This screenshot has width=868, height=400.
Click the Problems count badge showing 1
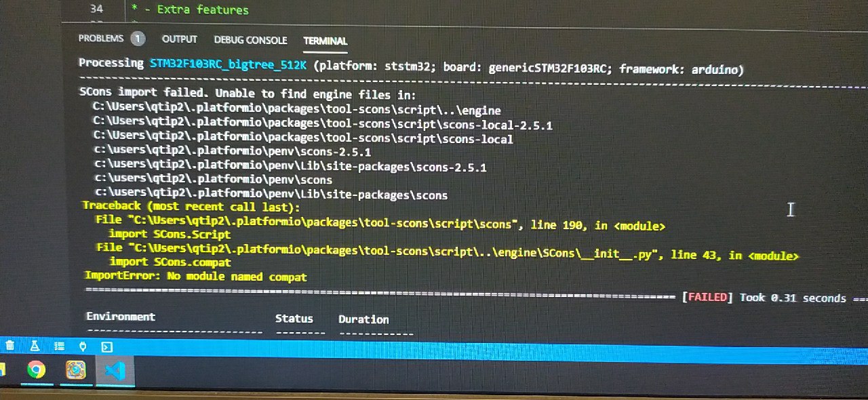(138, 39)
